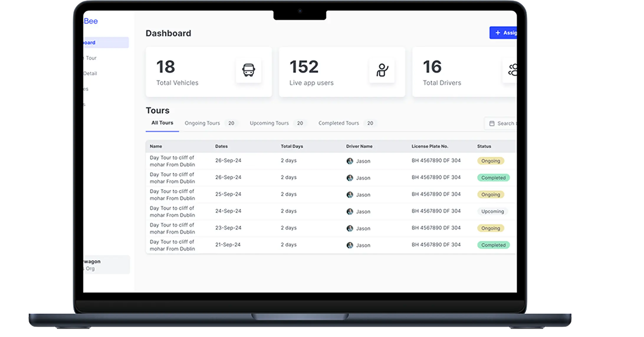The image size is (644, 337).
Task: Click Jason's avatar in the 24-Sep-24 Upcoming row
Action: point(350,212)
